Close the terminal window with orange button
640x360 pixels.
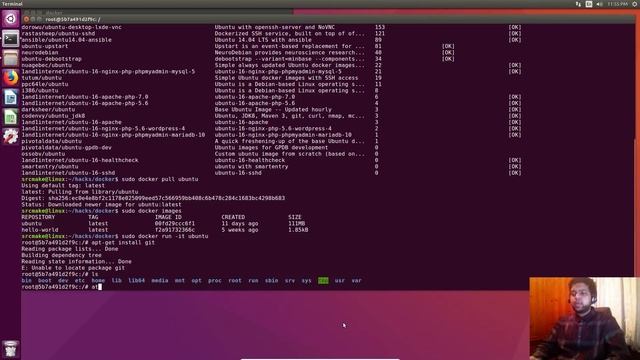click(x=27, y=19)
